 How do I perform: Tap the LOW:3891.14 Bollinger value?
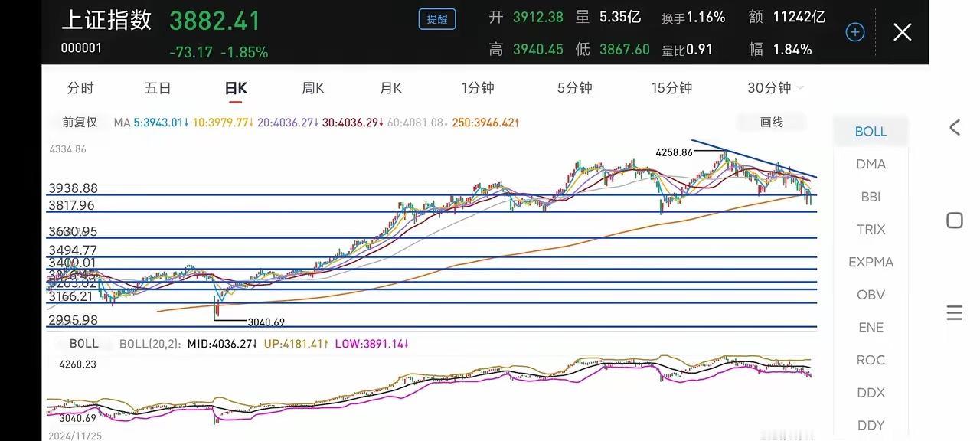[x=371, y=345]
